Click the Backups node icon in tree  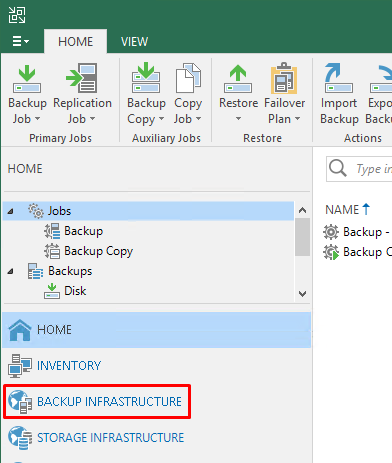coord(35,271)
